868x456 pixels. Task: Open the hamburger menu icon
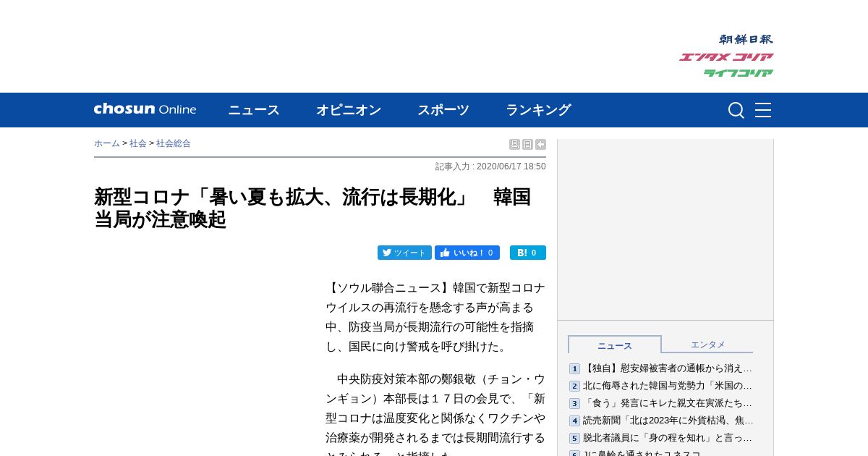click(x=763, y=110)
